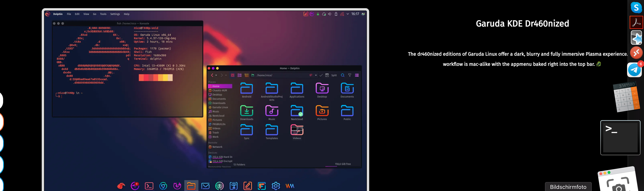Image resolution: width=644 pixels, height=191 pixels.
Task: Switch Dolphin to Compact view mode
Action: point(240,75)
